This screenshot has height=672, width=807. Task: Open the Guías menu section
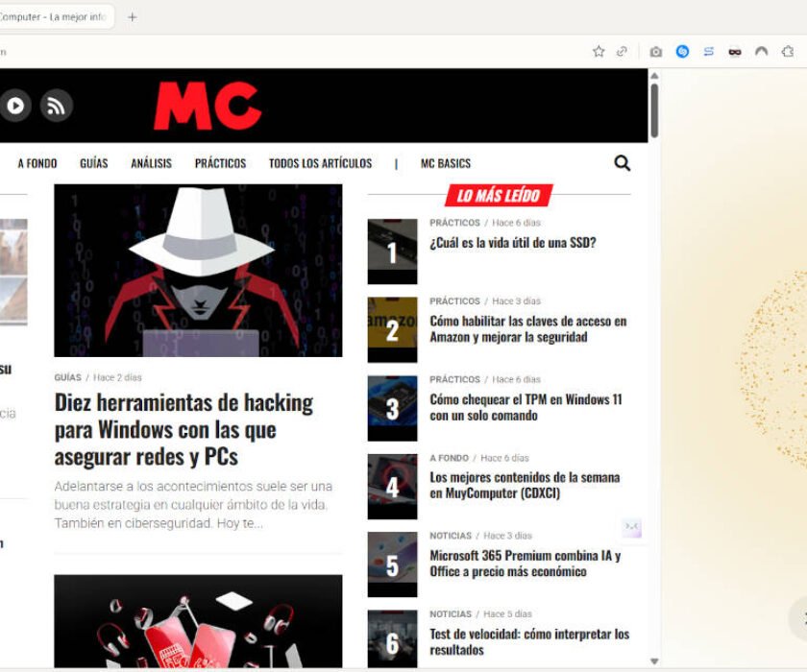point(94,163)
